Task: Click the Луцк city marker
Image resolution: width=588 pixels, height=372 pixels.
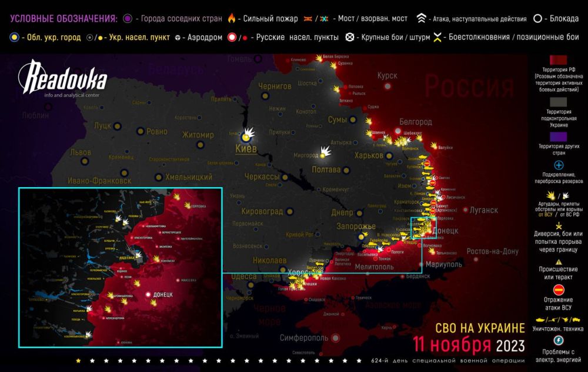Action: pyautogui.click(x=118, y=126)
